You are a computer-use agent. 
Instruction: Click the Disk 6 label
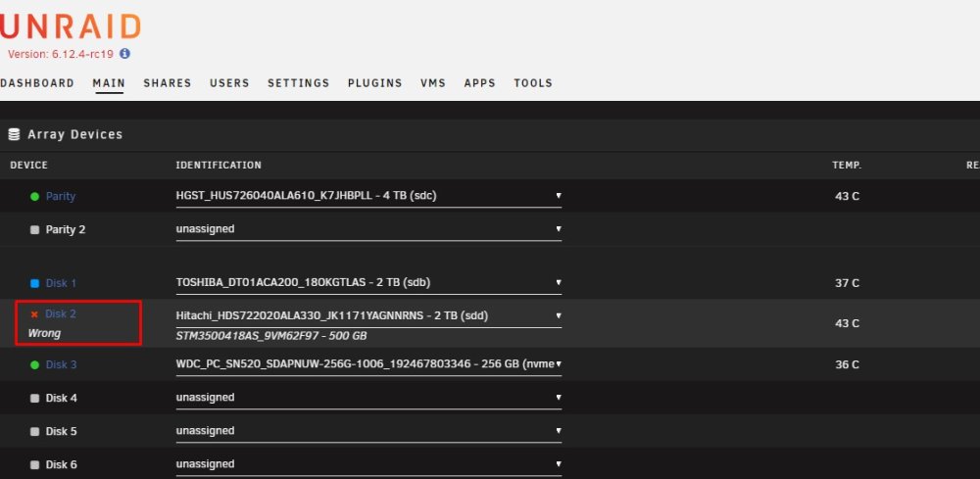(61, 464)
